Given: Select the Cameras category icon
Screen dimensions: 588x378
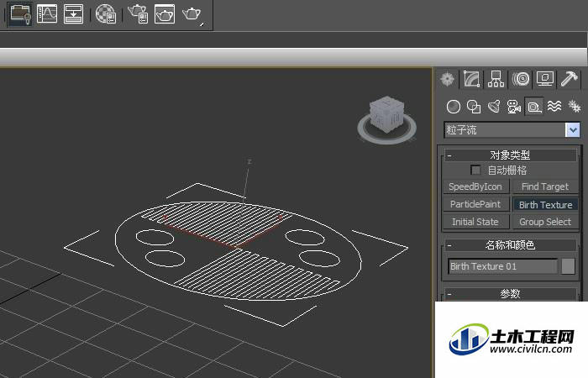Looking at the screenshot, I should [x=514, y=107].
